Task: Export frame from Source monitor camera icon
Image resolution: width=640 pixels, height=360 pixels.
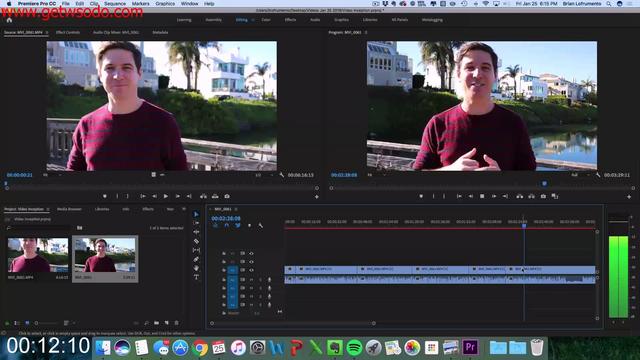Action: [227, 196]
